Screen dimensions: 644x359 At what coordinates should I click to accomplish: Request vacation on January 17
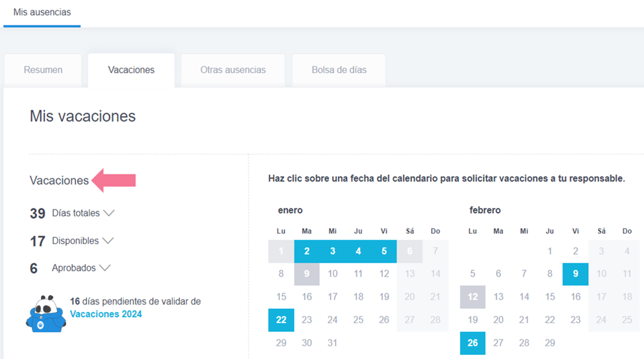pos(332,297)
